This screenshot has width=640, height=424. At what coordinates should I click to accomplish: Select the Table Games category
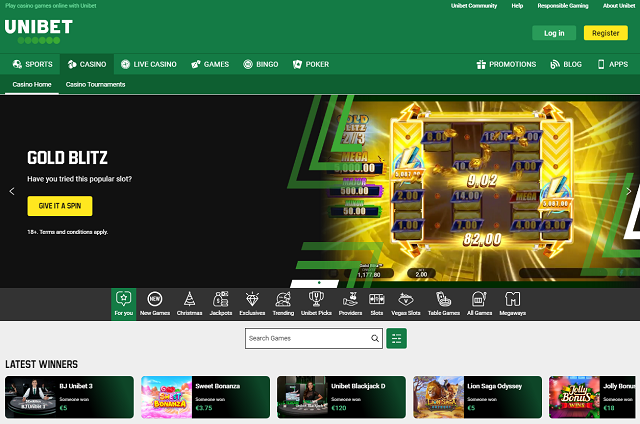tap(444, 304)
